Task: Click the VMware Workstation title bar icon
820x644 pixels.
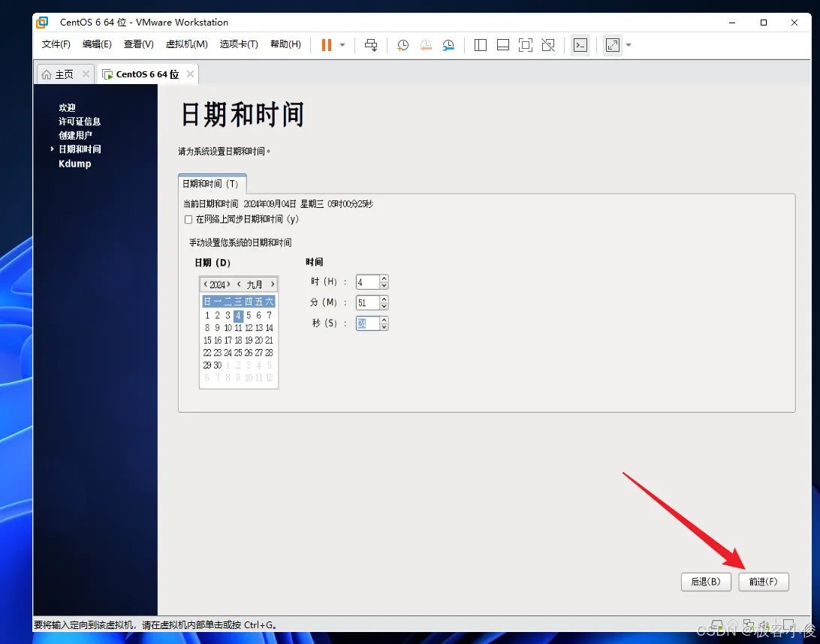Action: (x=42, y=22)
